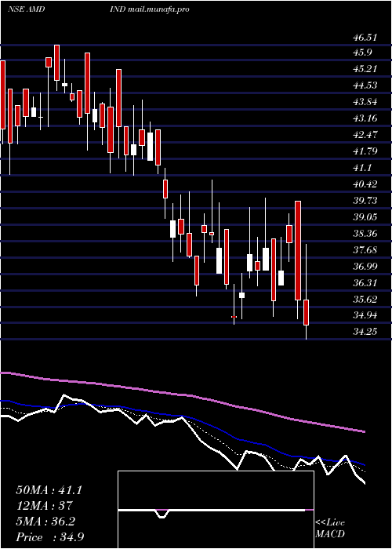Click the 34.94 price axis label
Viewport: 392px width, 549px height.
coord(365,315)
